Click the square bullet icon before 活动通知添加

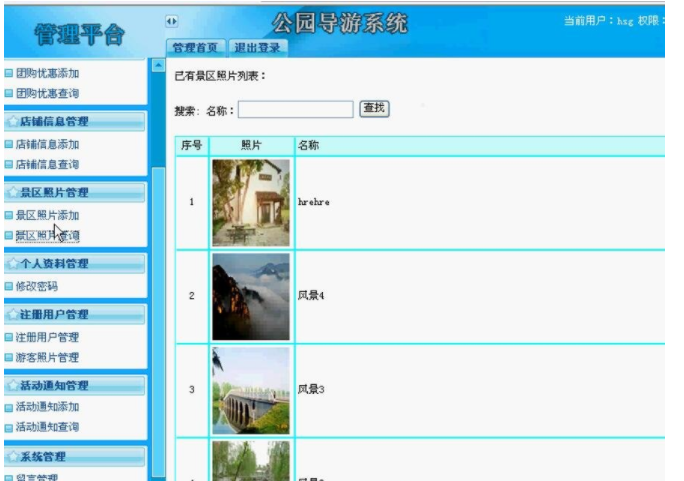(8, 408)
